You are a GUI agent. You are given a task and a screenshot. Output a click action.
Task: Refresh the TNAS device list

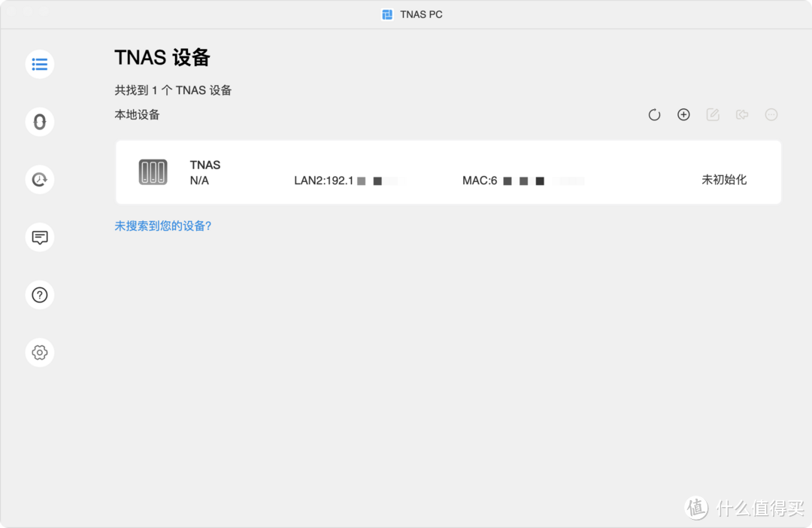click(x=653, y=114)
